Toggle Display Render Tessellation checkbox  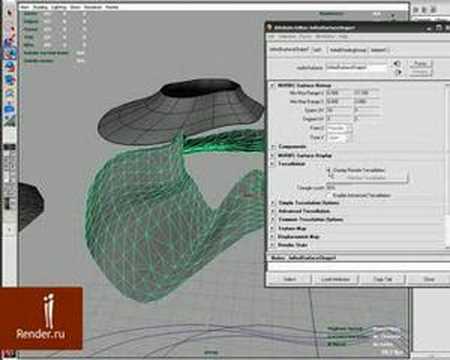tap(329, 170)
